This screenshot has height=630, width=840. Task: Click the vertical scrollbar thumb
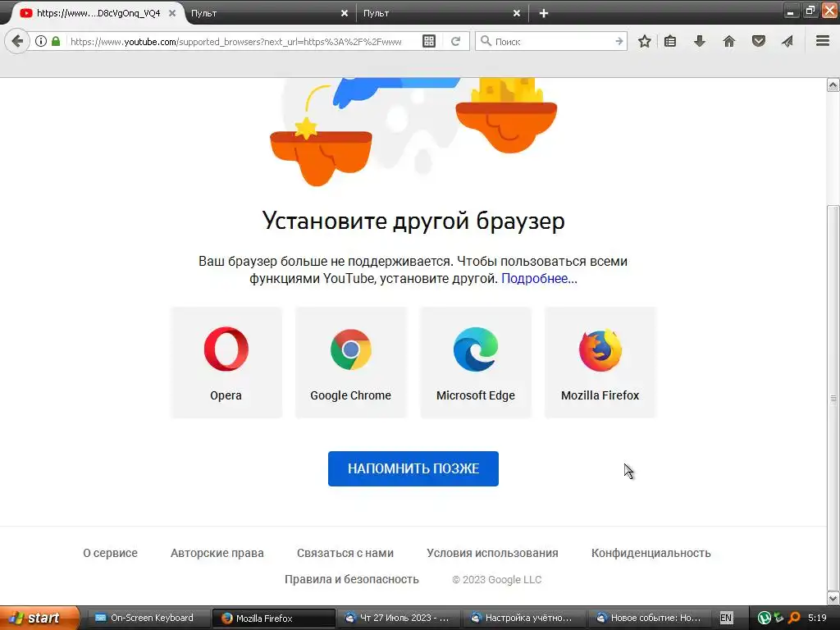(833, 398)
